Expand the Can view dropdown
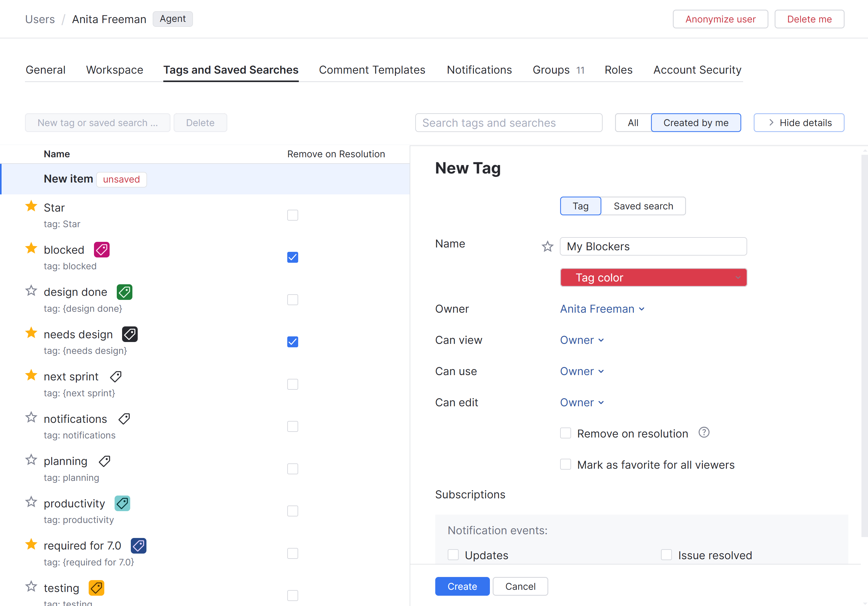Screen dimensions: 868x606 click(x=581, y=340)
